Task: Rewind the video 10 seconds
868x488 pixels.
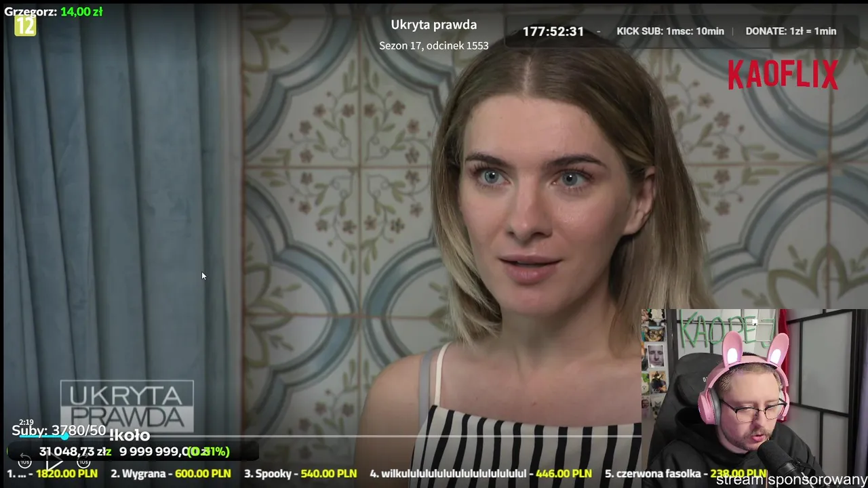Action: [x=24, y=462]
